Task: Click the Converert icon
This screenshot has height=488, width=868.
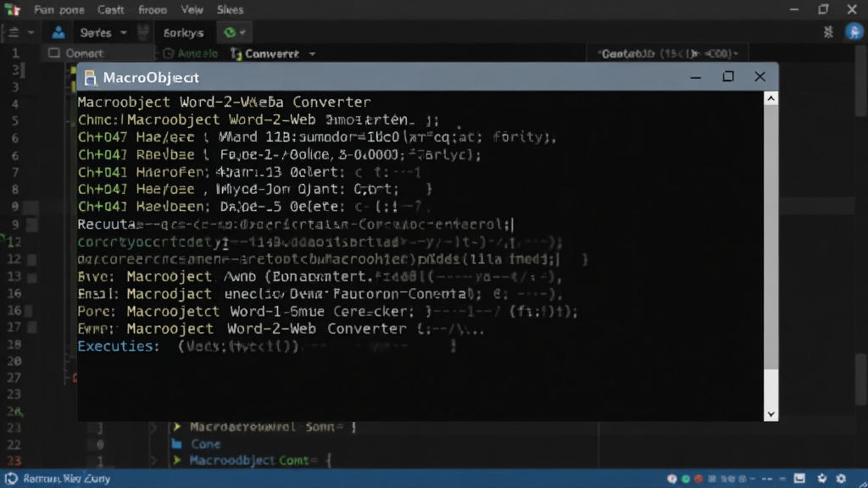Action: click(236, 53)
